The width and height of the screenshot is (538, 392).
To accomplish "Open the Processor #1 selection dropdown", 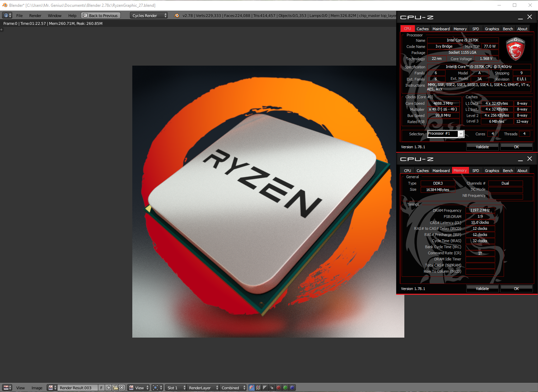I will point(445,134).
